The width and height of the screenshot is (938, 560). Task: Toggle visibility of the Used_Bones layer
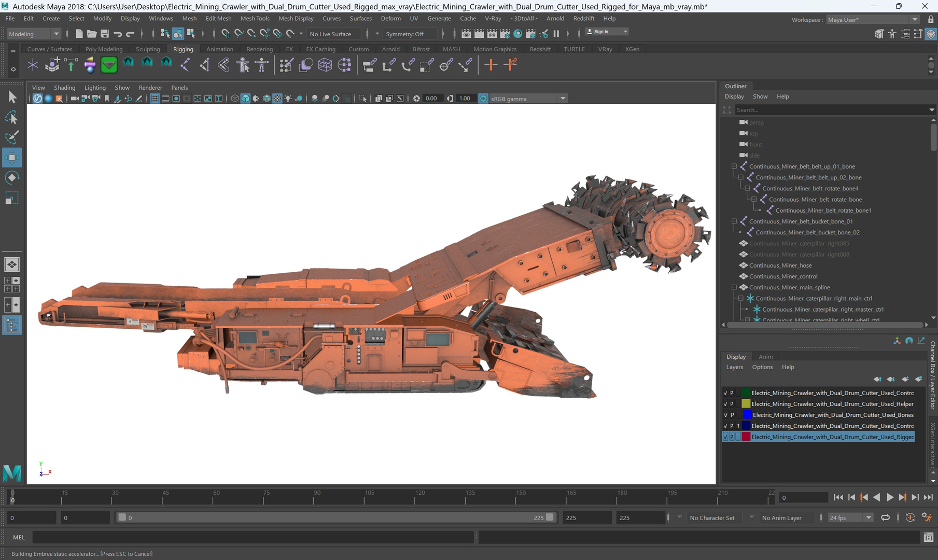point(725,415)
